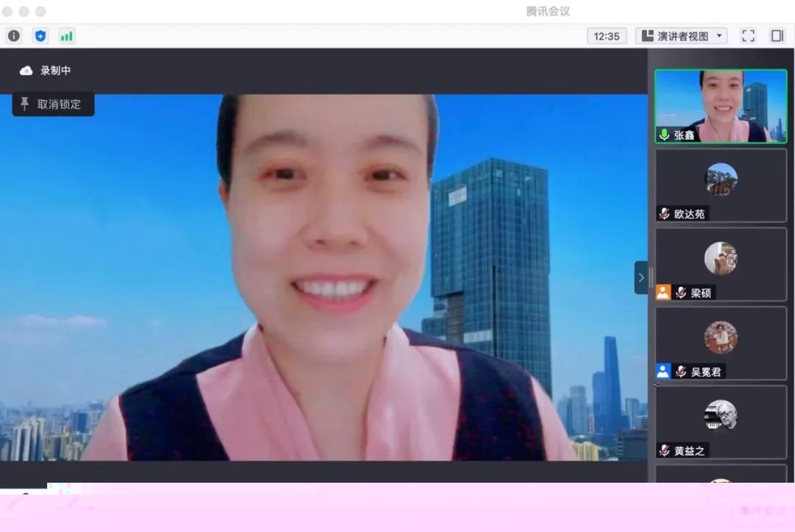Click 张鑫's green microphone icon

click(x=664, y=135)
